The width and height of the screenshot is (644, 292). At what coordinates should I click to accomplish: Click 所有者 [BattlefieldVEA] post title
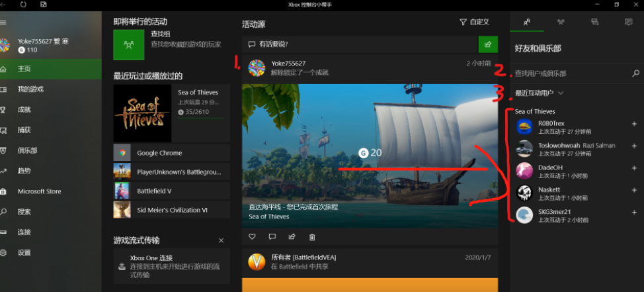(303, 258)
